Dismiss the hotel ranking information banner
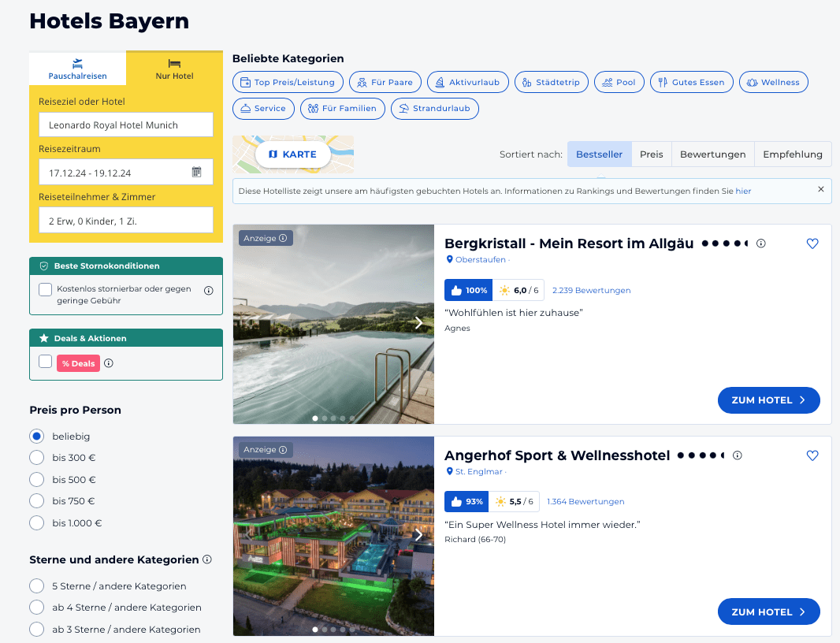The height and width of the screenshot is (643, 840). (x=821, y=189)
